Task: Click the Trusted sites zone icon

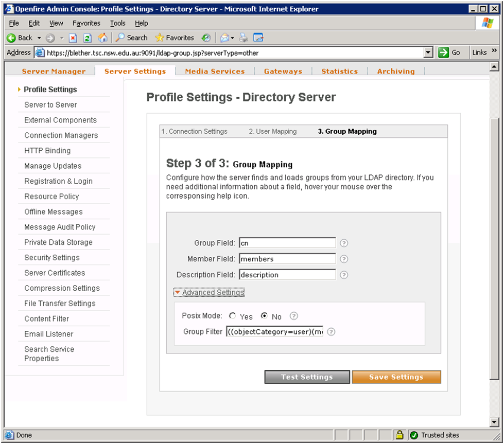Action: 414,435
